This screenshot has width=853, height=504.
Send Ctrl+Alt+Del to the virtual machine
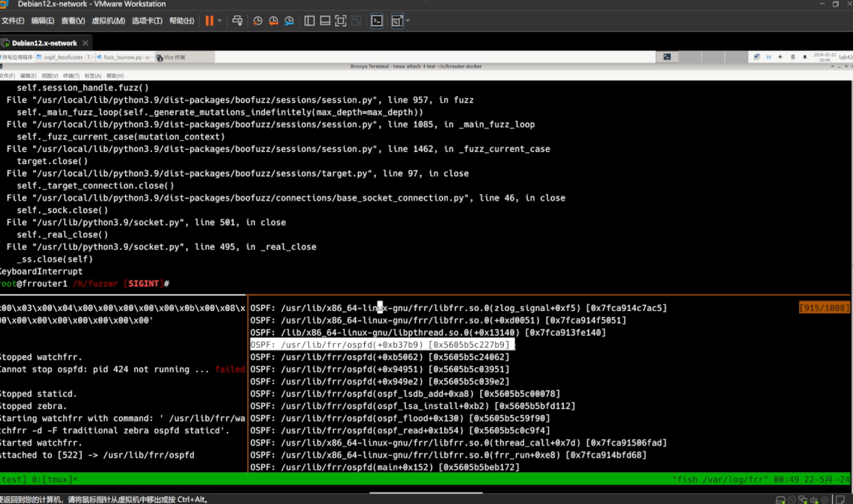point(237,21)
